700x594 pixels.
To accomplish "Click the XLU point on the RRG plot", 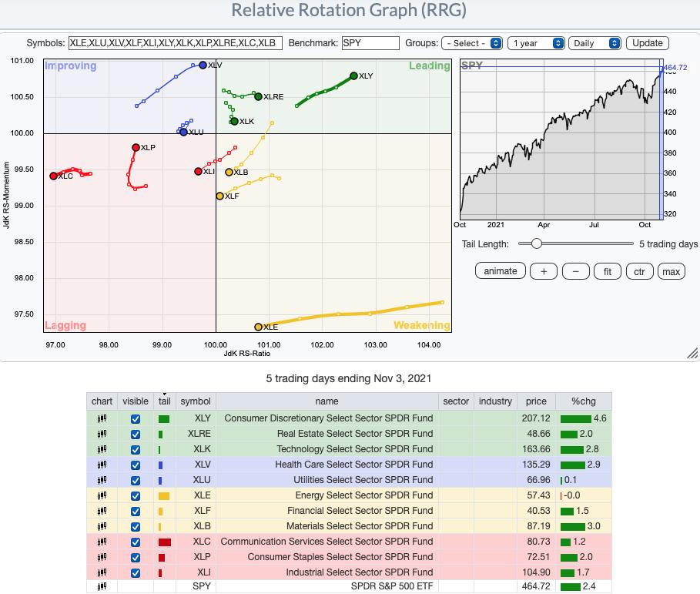I will pyautogui.click(x=183, y=133).
